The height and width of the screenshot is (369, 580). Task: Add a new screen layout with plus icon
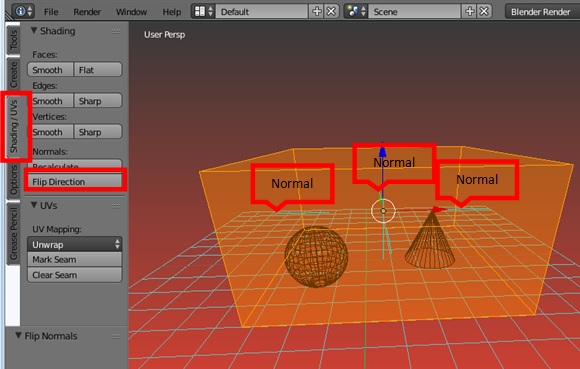click(317, 11)
